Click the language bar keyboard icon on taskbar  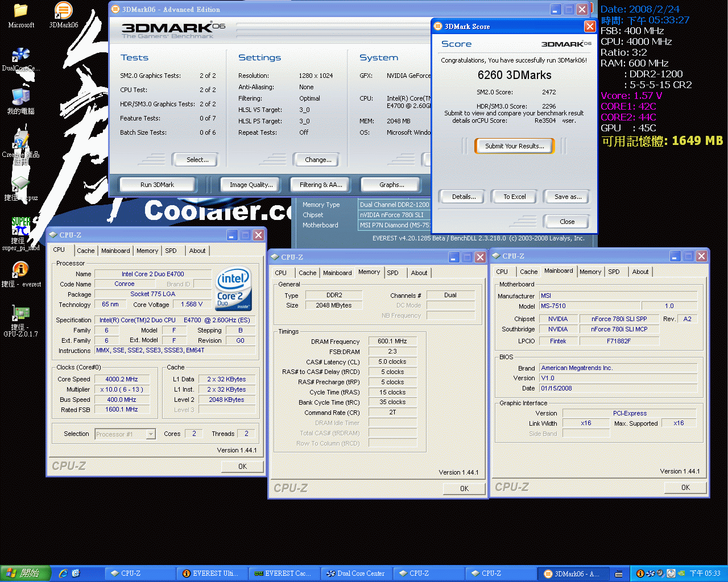[x=619, y=574]
